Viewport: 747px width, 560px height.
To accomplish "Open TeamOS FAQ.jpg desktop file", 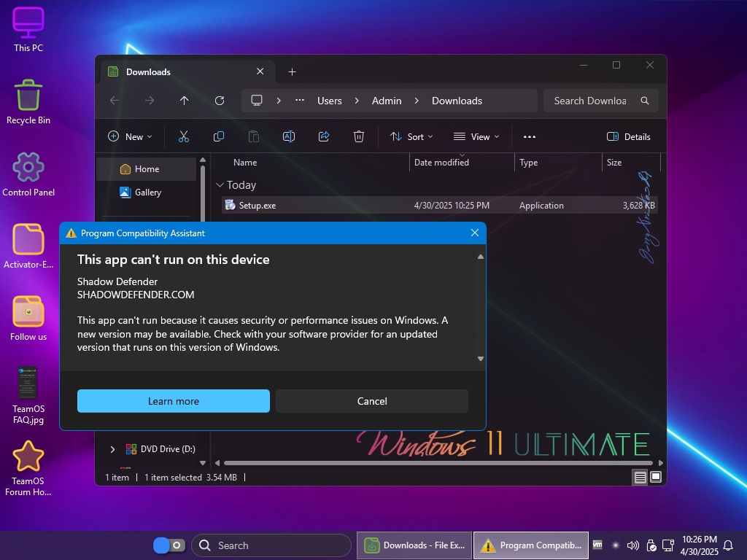I will [x=28, y=395].
